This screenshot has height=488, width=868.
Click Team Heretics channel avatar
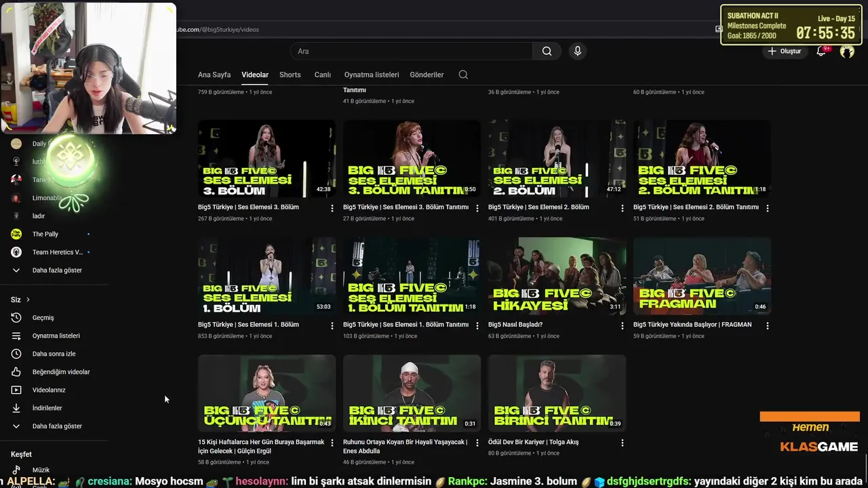pos(16,252)
